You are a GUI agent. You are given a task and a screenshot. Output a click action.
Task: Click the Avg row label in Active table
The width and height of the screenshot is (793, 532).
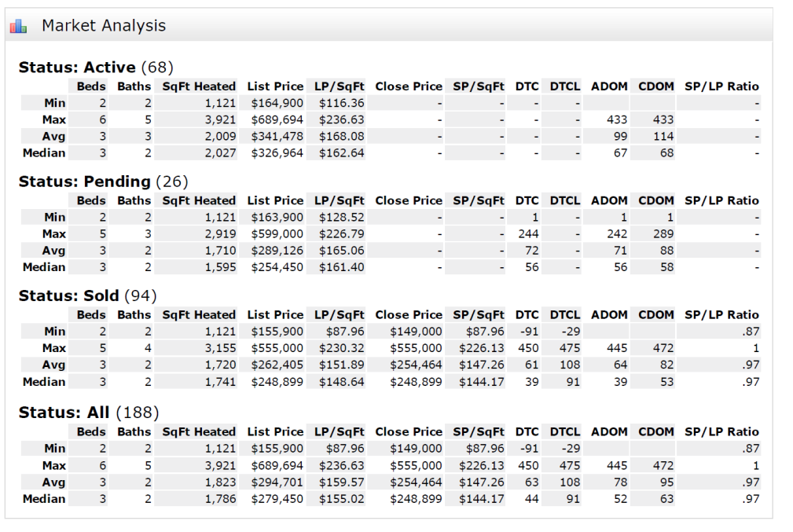(x=53, y=137)
